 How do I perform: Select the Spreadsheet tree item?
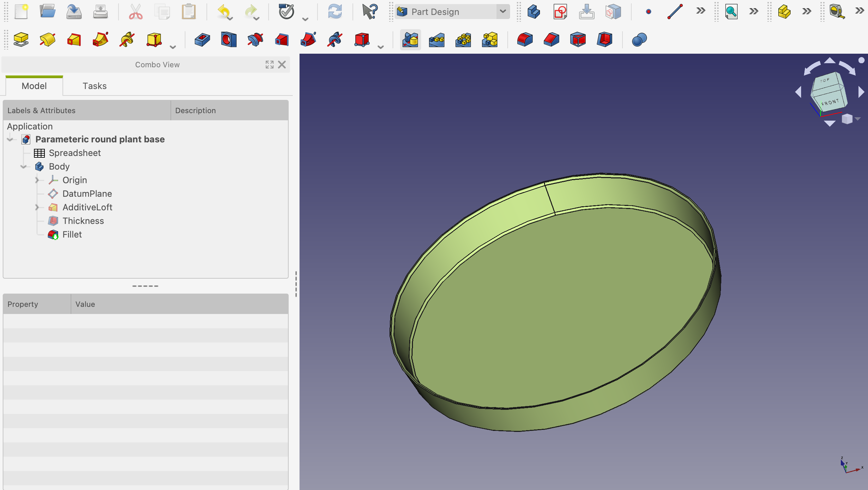(75, 153)
